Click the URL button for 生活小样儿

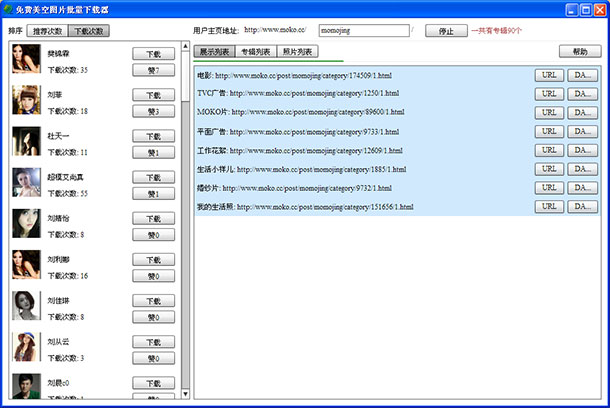(549, 169)
